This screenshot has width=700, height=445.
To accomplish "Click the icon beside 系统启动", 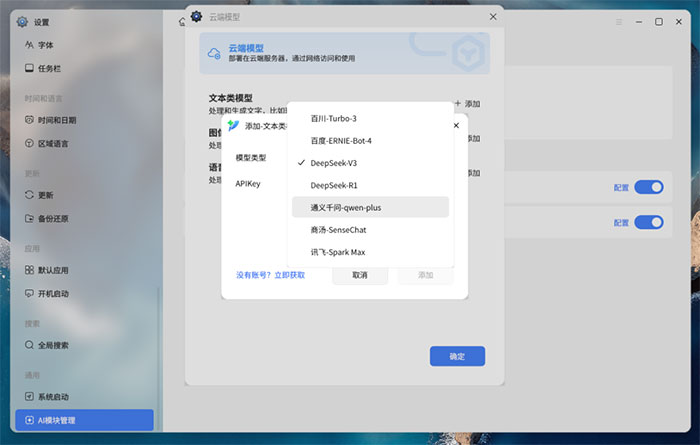I will point(29,396).
